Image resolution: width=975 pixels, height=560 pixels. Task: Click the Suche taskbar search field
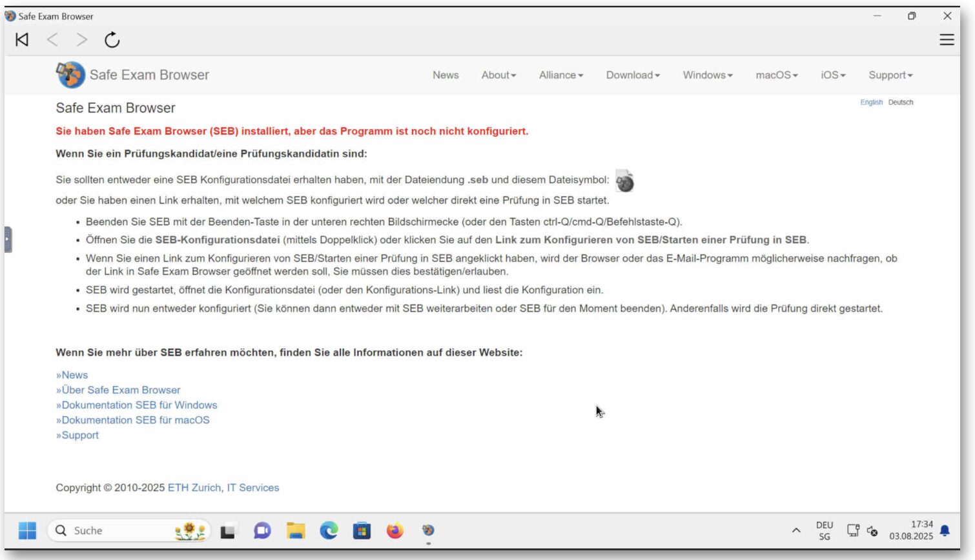pyautogui.click(x=129, y=530)
